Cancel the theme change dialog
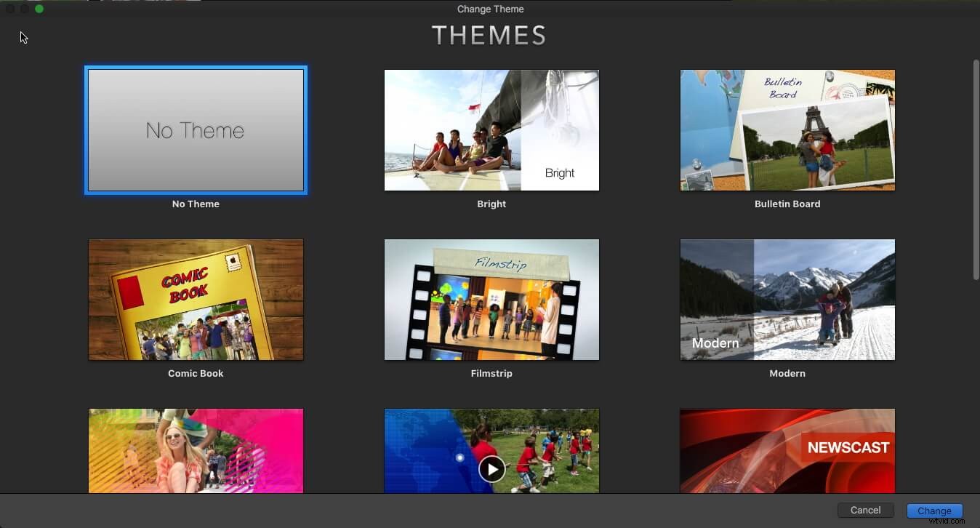The height and width of the screenshot is (528, 980). [865, 510]
